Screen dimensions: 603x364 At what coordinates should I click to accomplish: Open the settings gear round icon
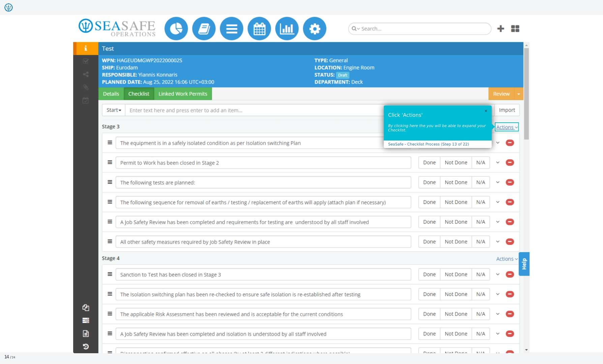(314, 29)
